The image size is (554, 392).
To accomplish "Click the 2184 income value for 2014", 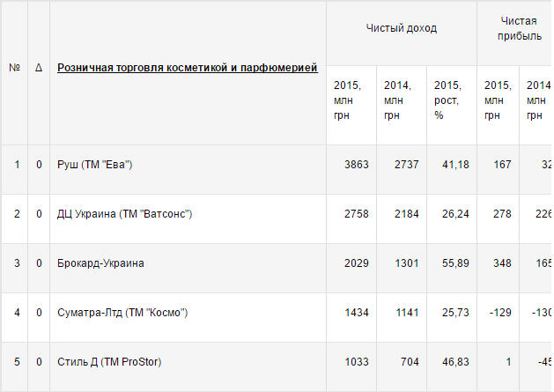I will tap(405, 214).
